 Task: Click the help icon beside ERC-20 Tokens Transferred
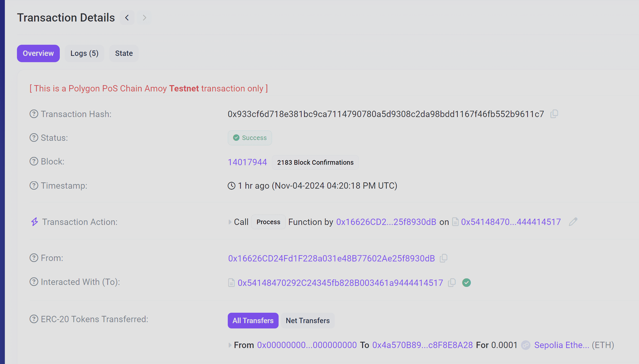click(x=34, y=319)
